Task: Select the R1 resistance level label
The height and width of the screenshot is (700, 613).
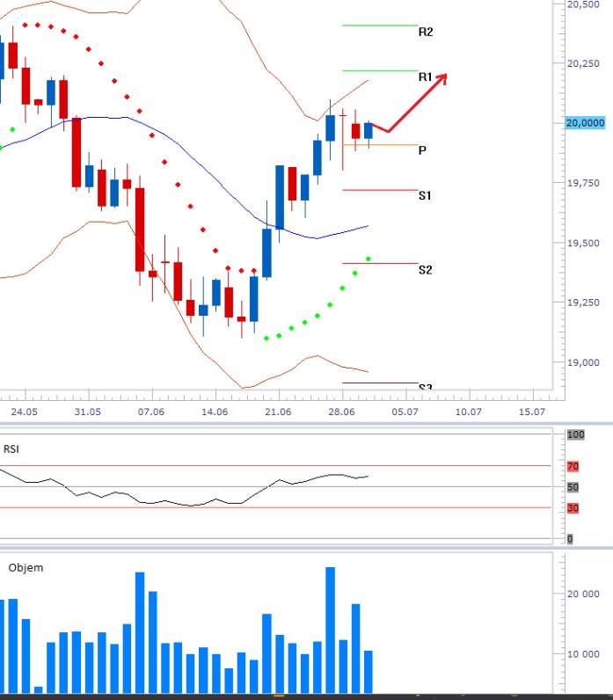Action: (426, 77)
